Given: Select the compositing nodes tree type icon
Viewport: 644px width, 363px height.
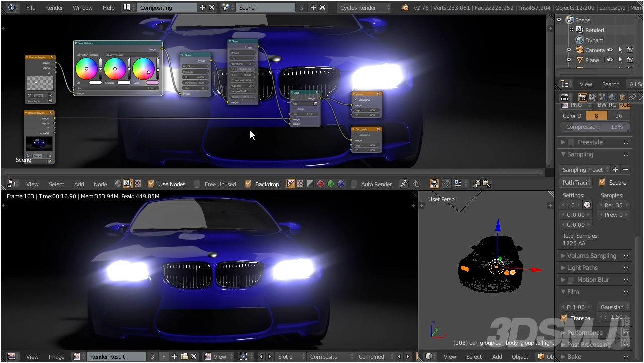Looking at the screenshot, I should tap(128, 184).
